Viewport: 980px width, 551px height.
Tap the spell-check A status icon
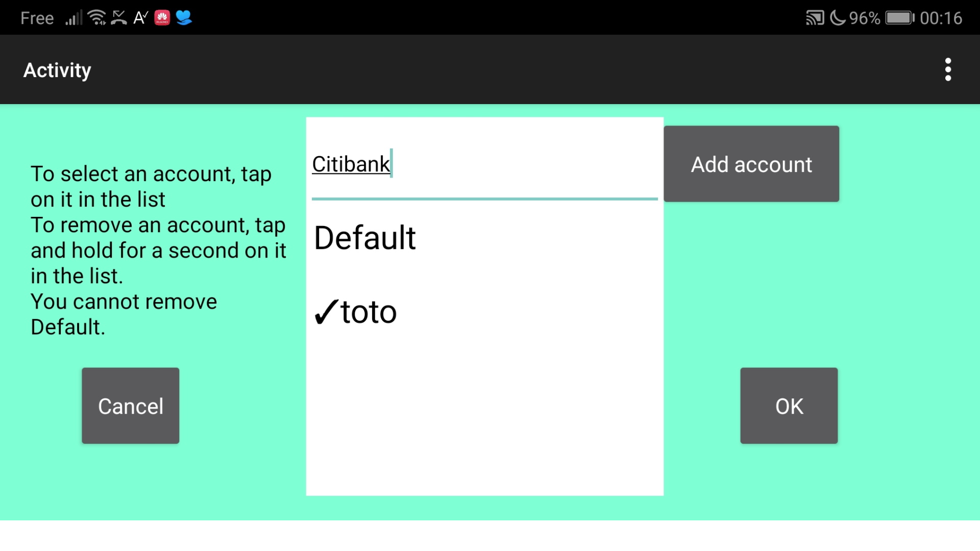coord(140,18)
